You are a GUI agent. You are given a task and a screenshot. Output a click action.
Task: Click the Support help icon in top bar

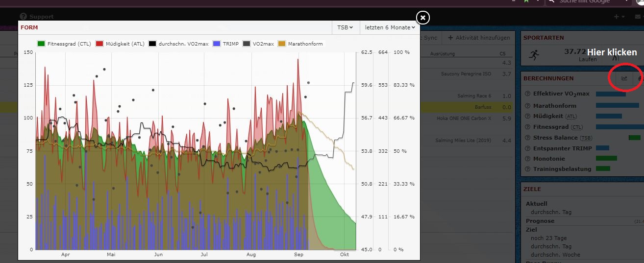[x=23, y=17]
